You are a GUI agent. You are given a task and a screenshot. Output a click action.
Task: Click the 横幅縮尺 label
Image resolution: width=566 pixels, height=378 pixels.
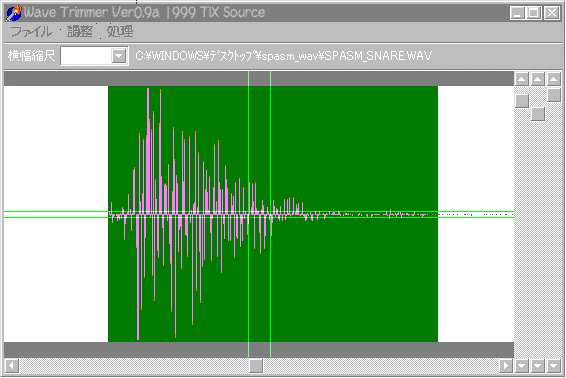31,56
